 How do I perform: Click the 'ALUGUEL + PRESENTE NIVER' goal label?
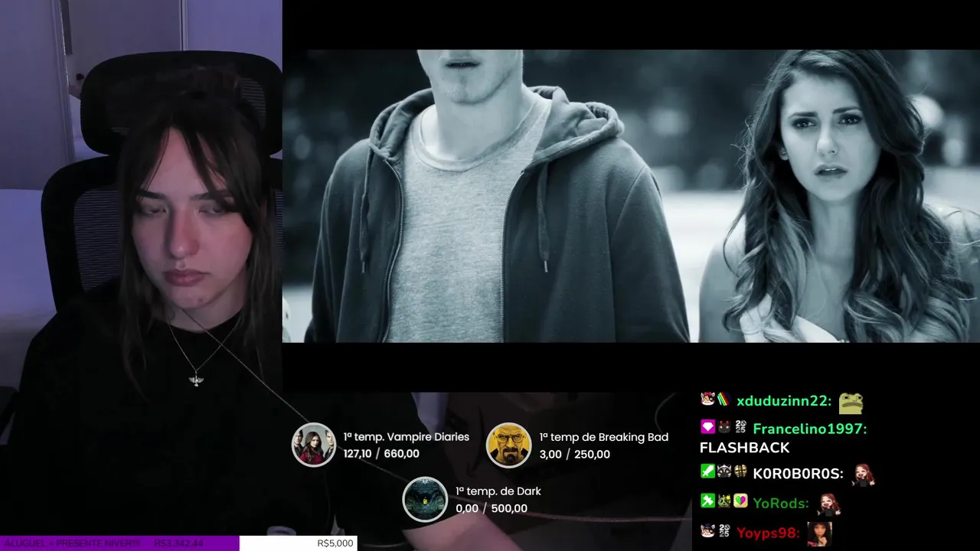(x=73, y=543)
